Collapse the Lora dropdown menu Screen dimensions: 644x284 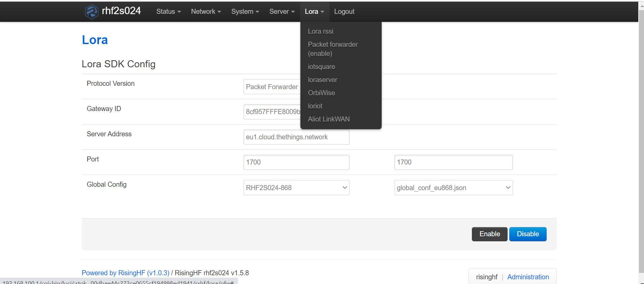coord(314,11)
